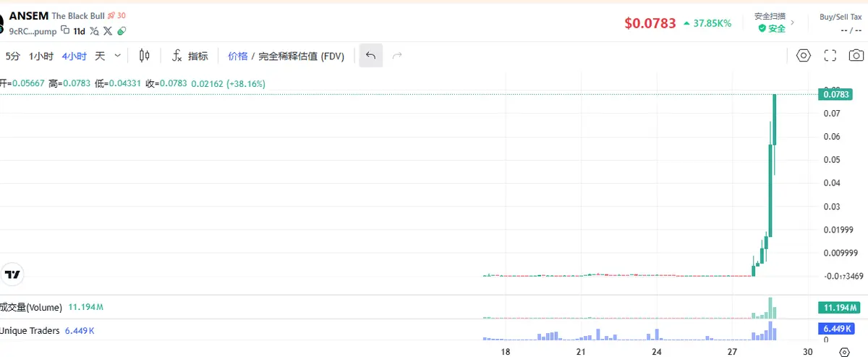The width and height of the screenshot is (868, 357).
Task: Open the token's X (Twitter) profile
Action: 108,30
